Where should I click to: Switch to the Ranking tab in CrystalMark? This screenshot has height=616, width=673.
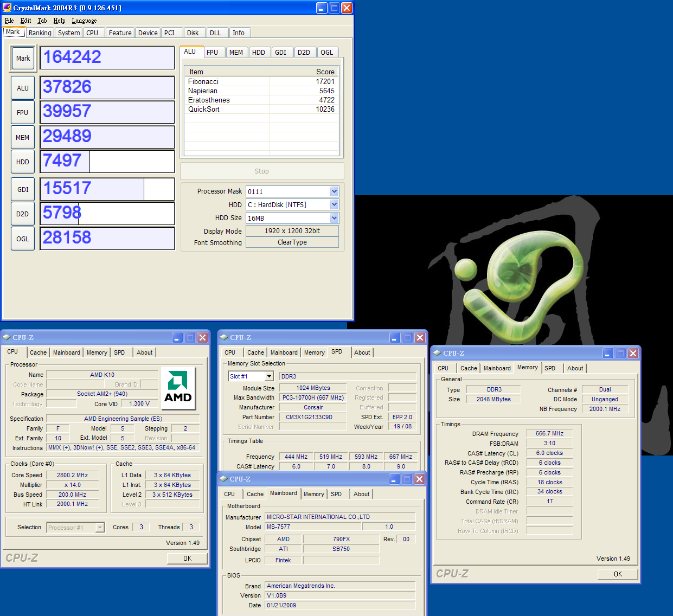40,33
